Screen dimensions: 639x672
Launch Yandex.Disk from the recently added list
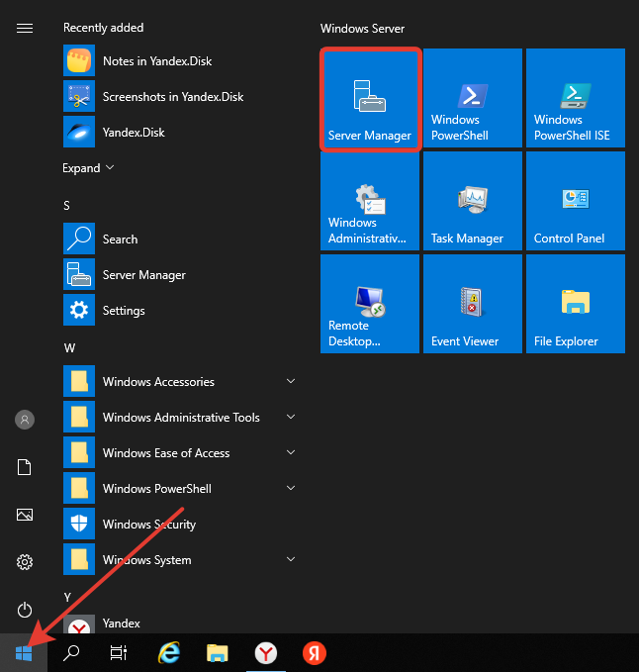point(180,132)
